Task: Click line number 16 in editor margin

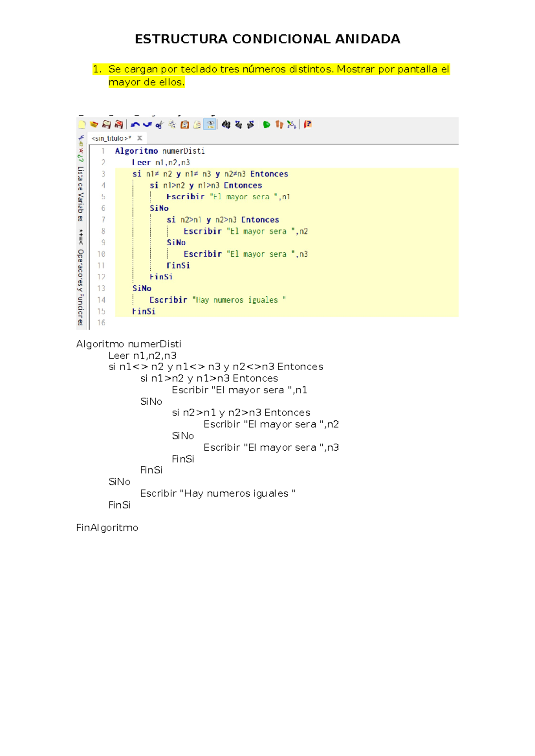Action: (x=101, y=322)
